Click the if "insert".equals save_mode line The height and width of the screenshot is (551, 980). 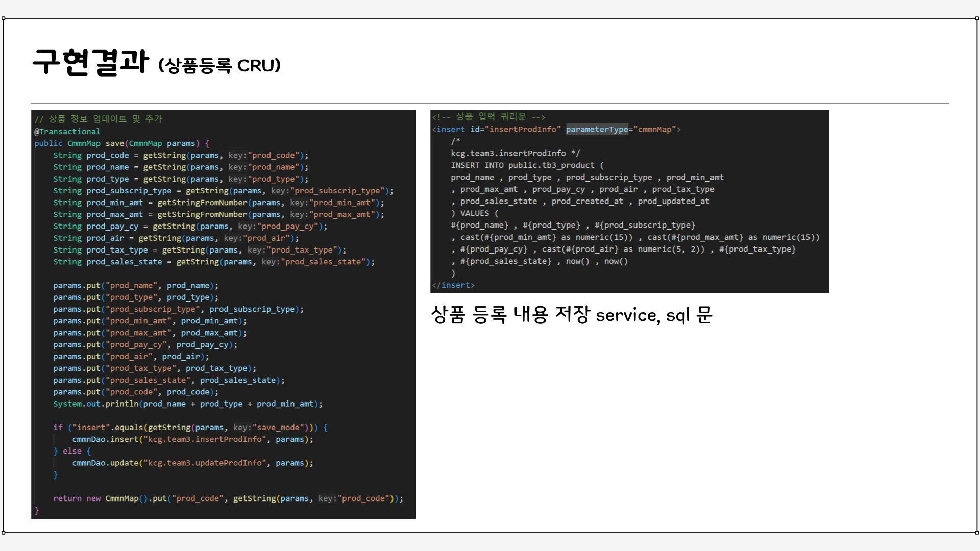click(x=190, y=428)
